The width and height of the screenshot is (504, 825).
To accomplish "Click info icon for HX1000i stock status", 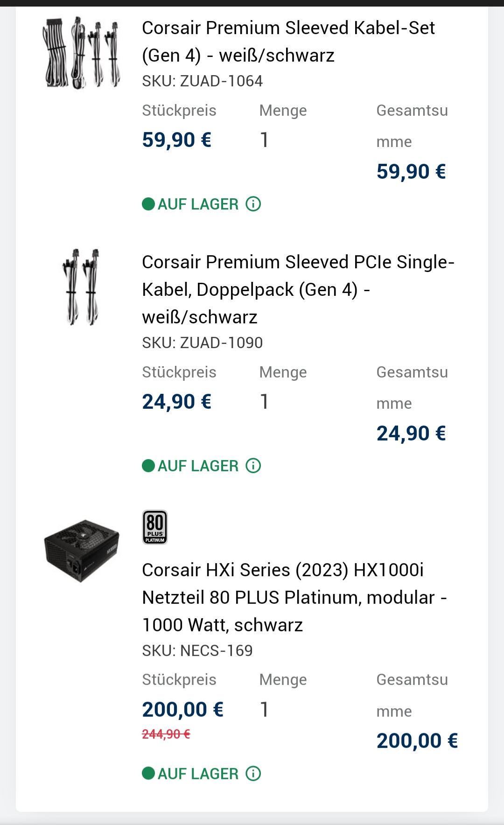I will 253,774.
